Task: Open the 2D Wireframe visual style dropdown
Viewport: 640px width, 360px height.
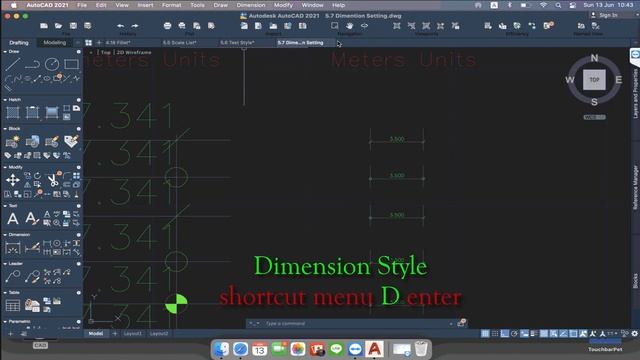Action: [134, 52]
